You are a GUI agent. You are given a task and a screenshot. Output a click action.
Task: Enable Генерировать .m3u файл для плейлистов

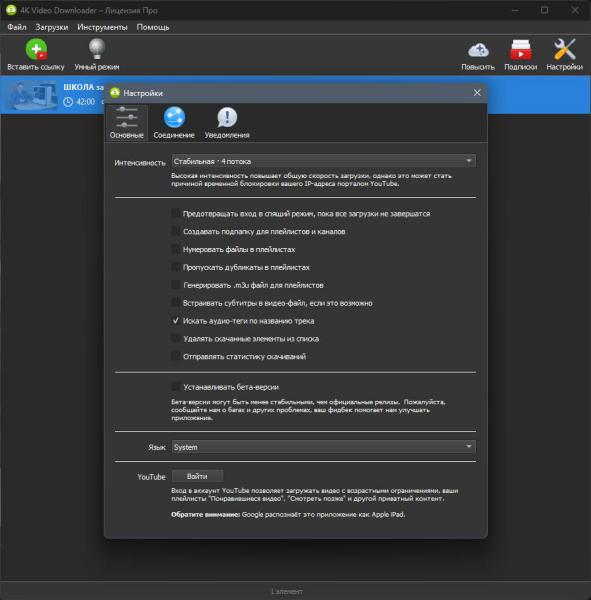(175, 285)
